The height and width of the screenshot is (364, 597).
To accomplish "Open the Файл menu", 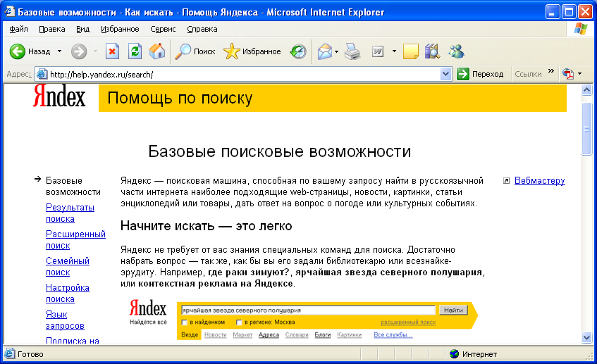I will pyautogui.click(x=18, y=29).
